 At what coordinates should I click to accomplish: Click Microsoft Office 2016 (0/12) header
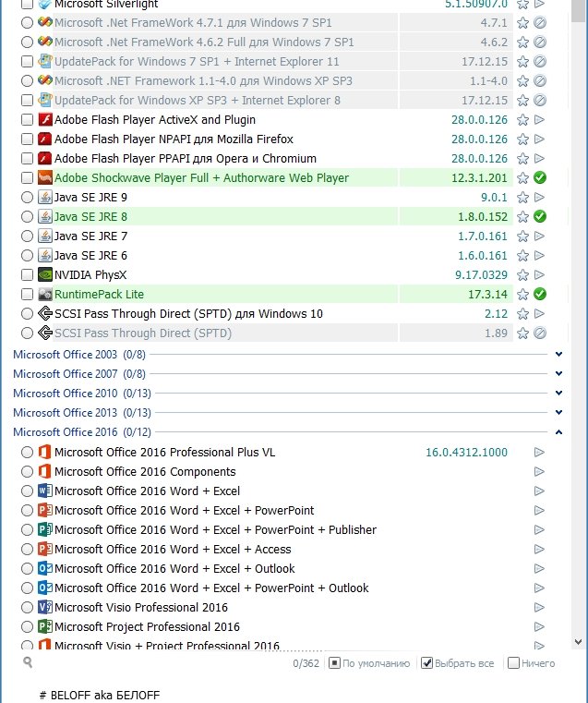82,432
